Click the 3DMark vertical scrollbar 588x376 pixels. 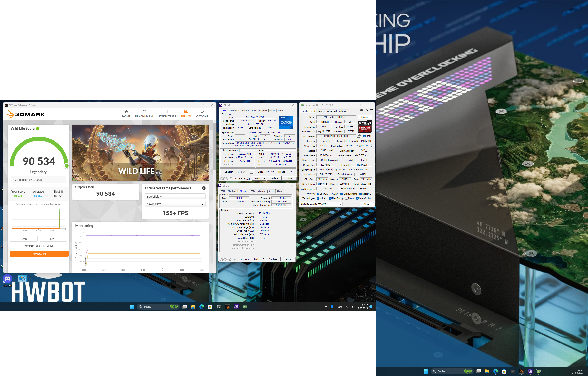pyautogui.click(x=214, y=147)
